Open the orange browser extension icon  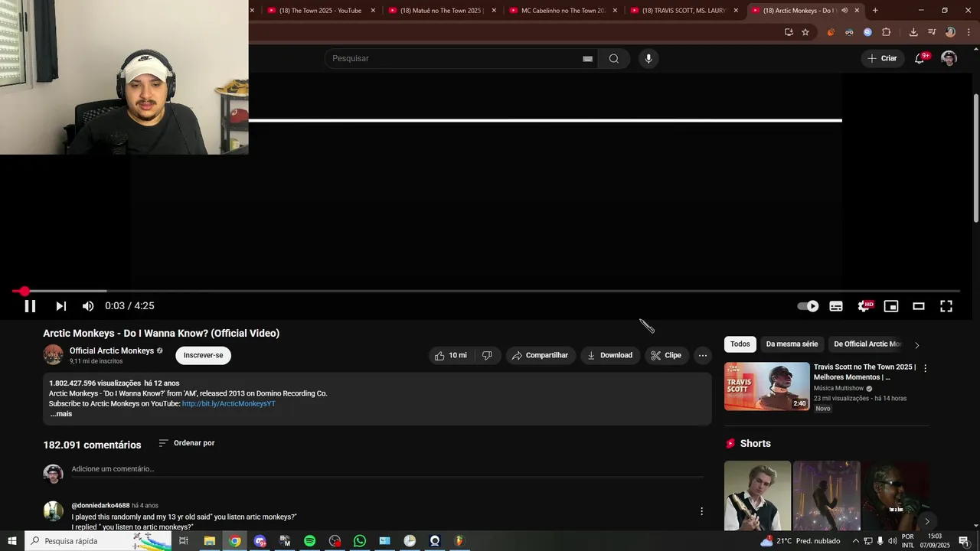(x=831, y=32)
